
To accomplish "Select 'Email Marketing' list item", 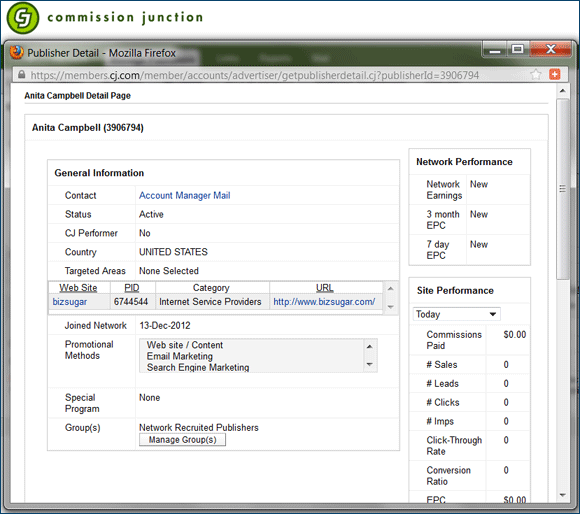I will pos(179,356).
